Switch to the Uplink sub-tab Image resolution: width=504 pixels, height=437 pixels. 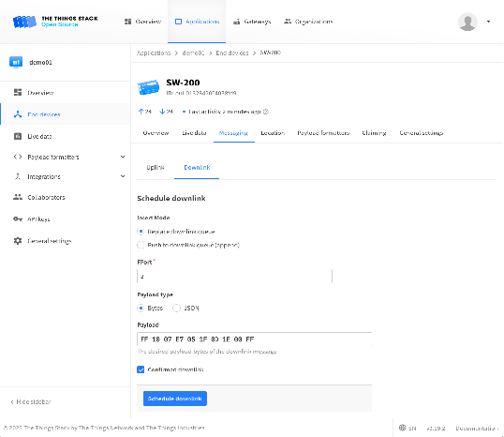[x=156, y=167]
